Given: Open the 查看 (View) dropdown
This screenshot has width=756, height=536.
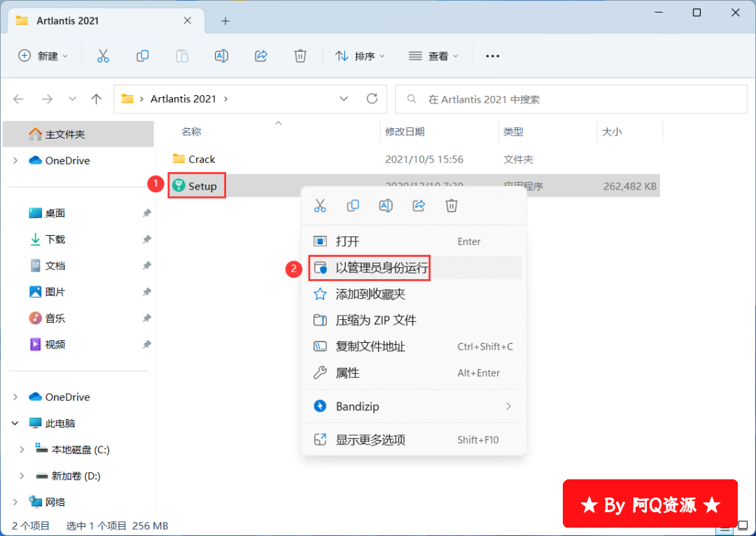Looking at the screenshot, I should coord(433,56).
